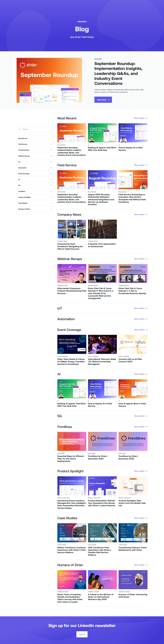Expand the Webinar Recaps sidebar category

coord(51,156)
